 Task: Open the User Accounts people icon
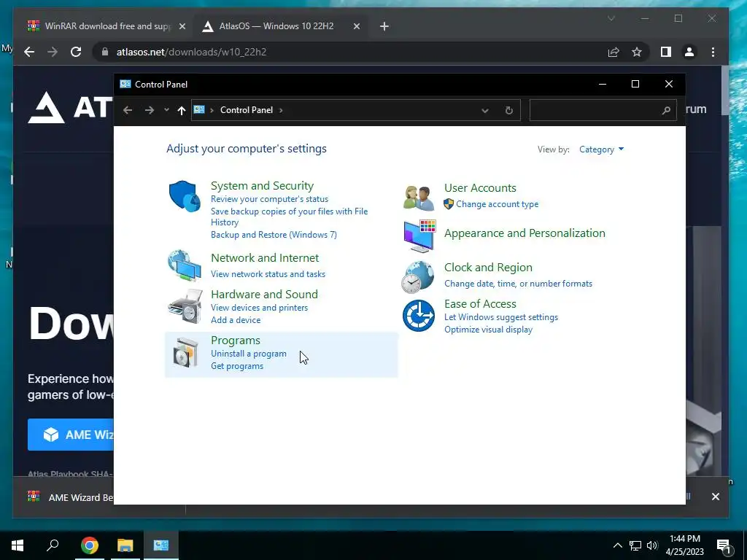(x=418, y=198)
